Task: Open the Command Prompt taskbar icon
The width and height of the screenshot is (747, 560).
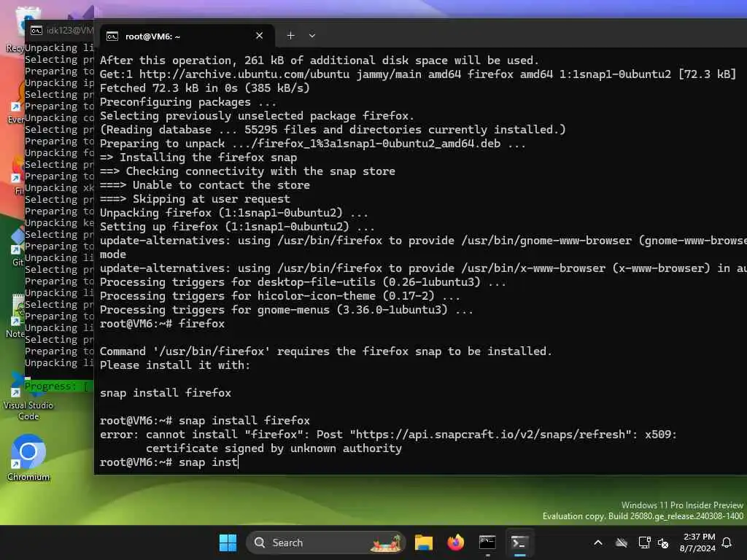Action: [x=487, y=542]
